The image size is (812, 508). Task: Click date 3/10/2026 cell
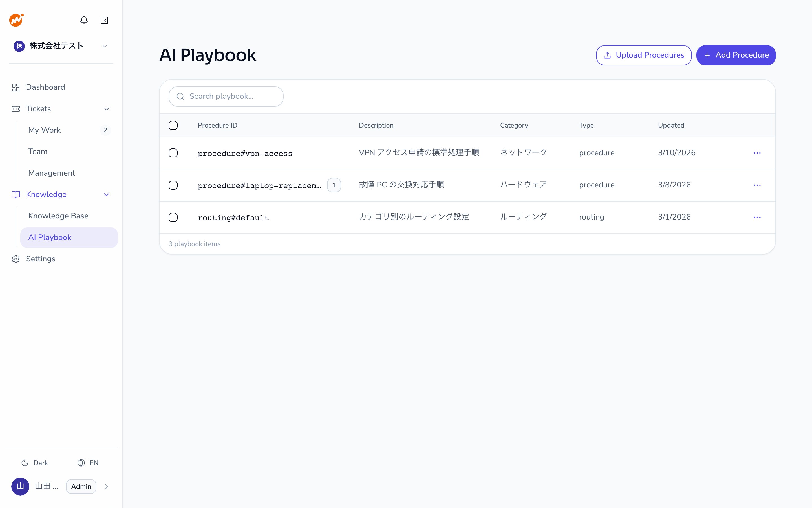click(677, 152)
